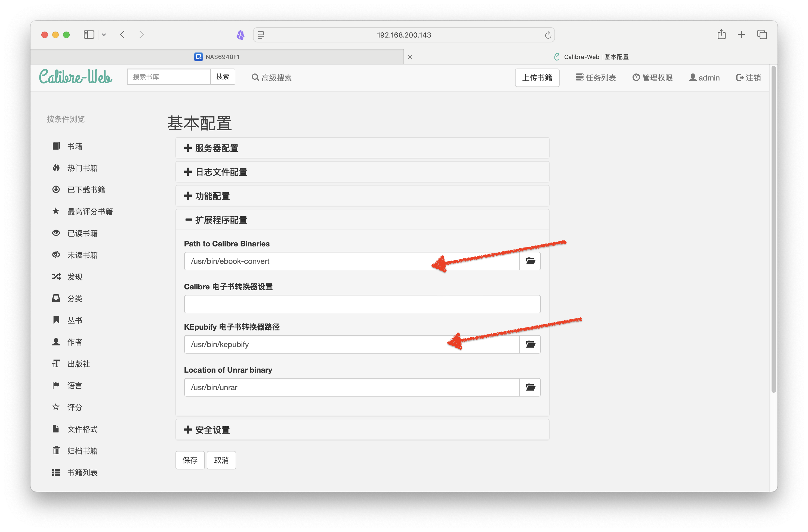Screen dimensions: 808x532
Task: Click 取消 to cancel changes
Action: [221, 460]
